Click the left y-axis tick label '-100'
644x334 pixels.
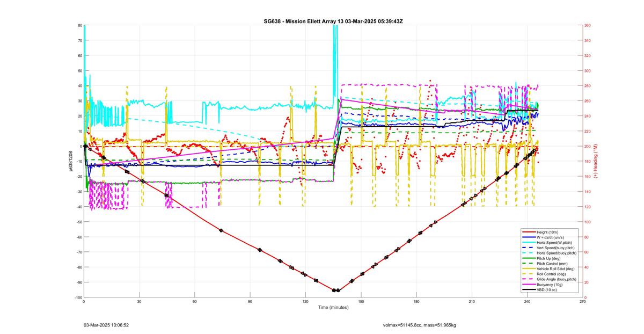point(77,297)
